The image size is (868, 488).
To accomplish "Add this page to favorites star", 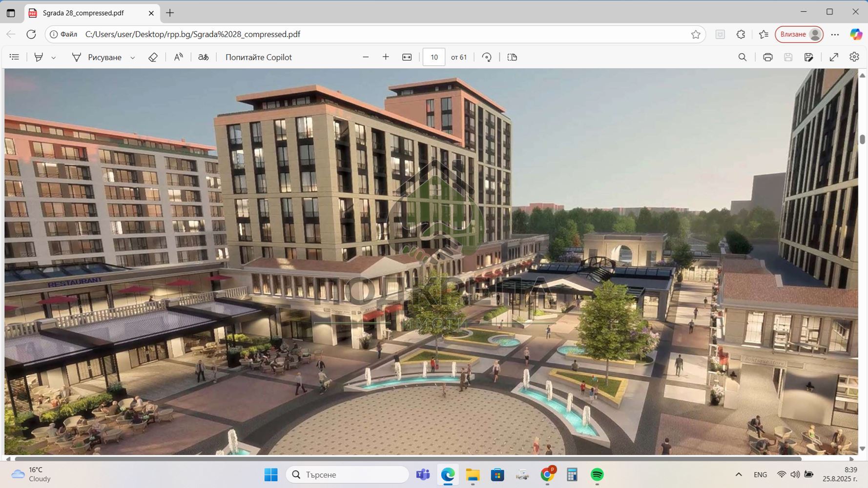I will pos(696,34).
